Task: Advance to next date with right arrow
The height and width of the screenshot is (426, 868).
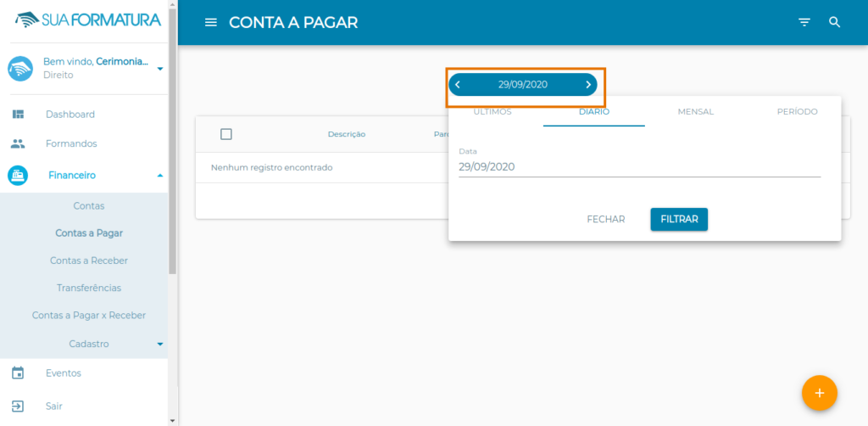Action: [x=588, y=85]
